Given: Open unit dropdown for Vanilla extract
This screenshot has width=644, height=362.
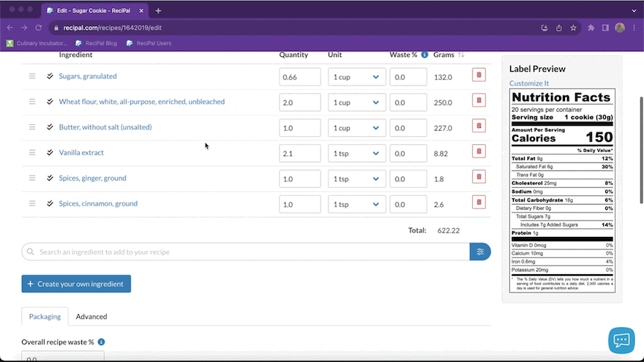Looking at the screenshot, I should (356, 153).
